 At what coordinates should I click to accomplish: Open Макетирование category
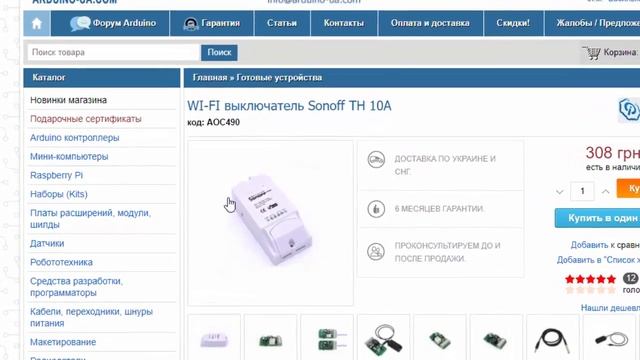[x=63, y=342]
